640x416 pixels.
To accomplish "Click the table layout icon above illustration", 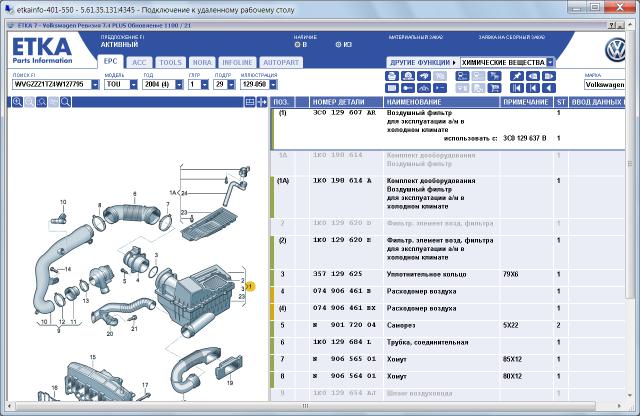I will pos(250,102).
